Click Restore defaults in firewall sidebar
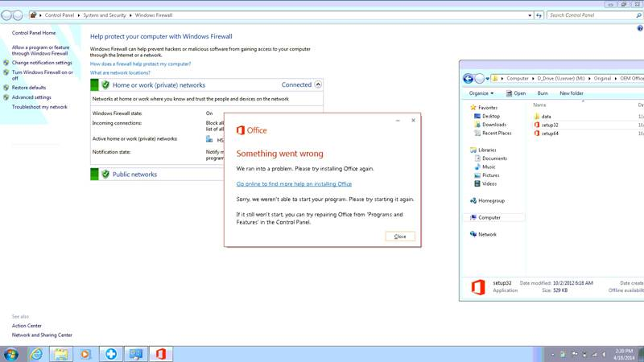This screenshot has height=362, width=644. pos(29,88)
